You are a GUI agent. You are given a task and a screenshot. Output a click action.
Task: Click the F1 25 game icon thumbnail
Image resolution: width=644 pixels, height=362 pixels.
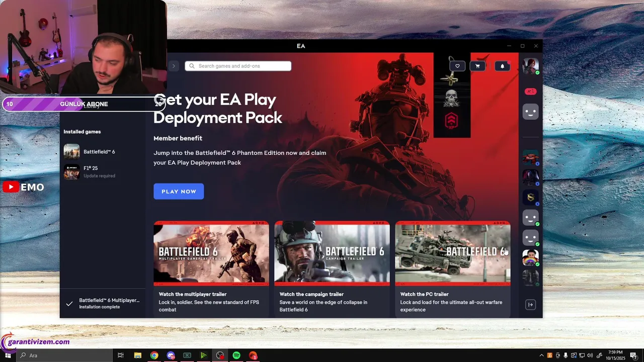[x=71, y=172]
